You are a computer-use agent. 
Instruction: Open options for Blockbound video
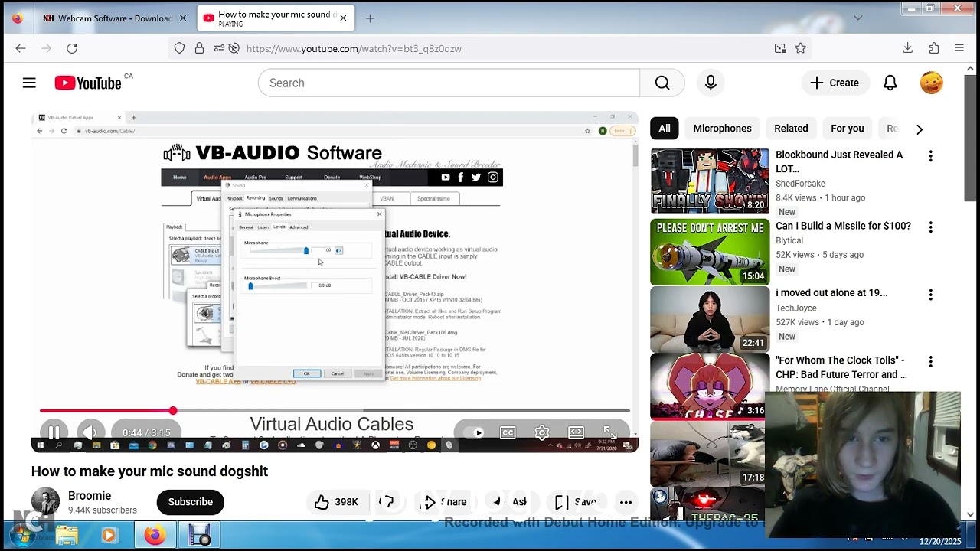tap(930, 156)
